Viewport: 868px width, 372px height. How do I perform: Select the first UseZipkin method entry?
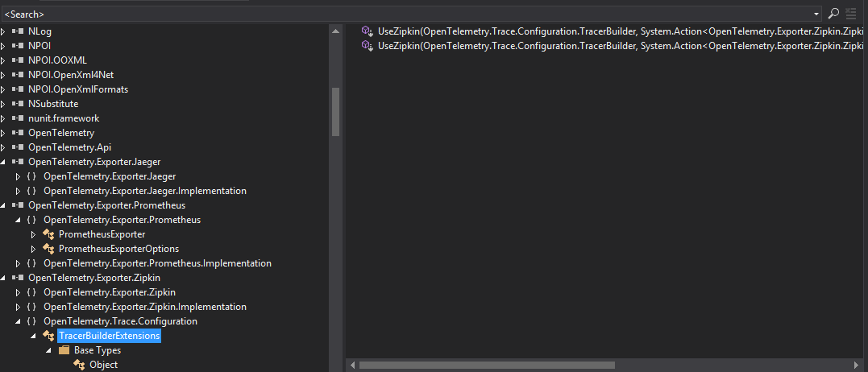click(621, 31)
